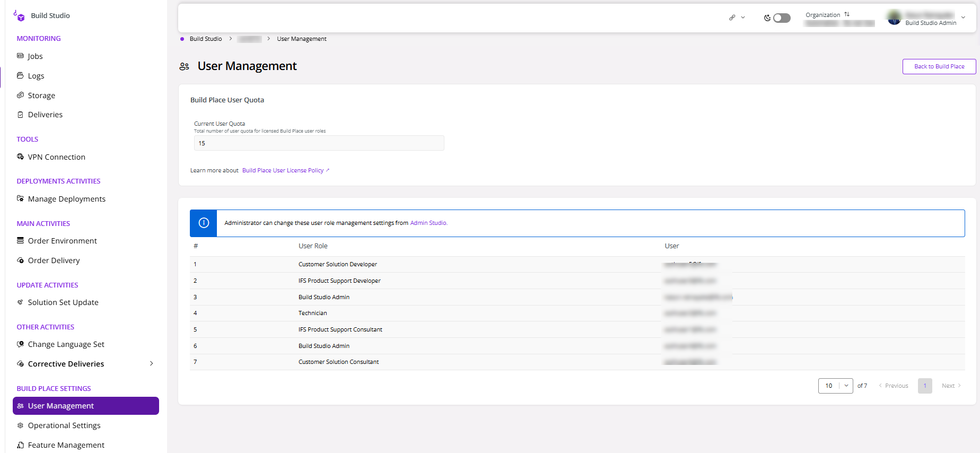This screenshot has width=980, height=453.
Task: Open Build Place User License Policy link
Action: click(283, 170)
